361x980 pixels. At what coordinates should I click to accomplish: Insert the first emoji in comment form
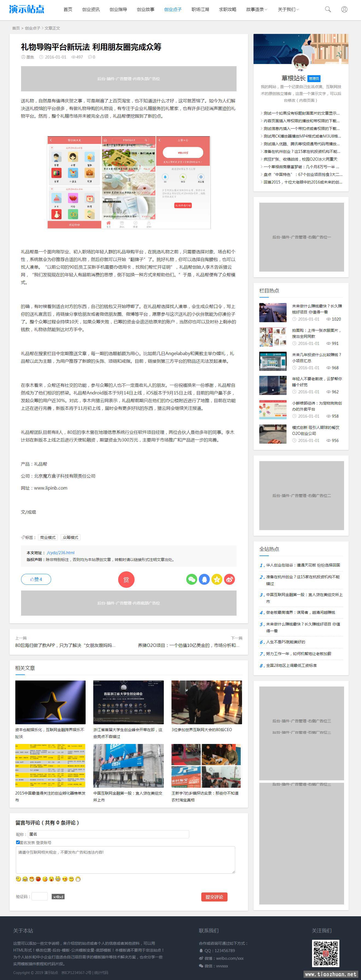pos(18,879)
